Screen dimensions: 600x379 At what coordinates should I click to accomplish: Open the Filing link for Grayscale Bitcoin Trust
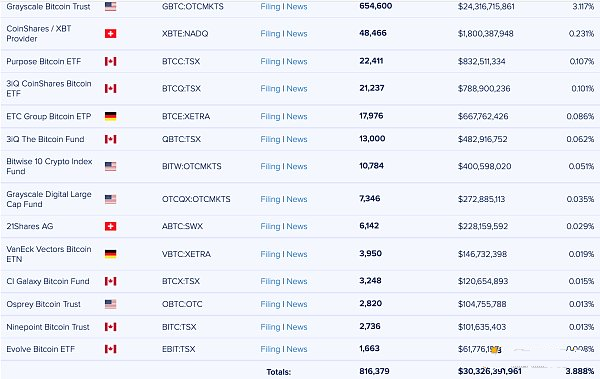tap(270, 7)
